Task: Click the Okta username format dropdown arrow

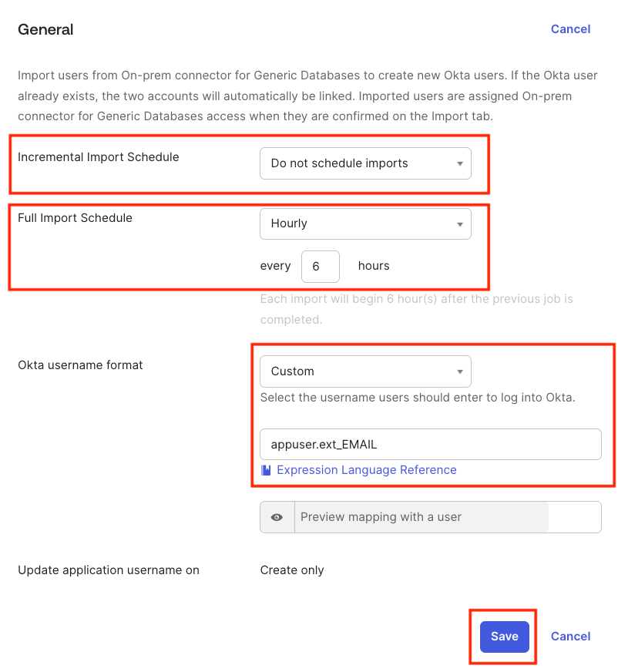Action: click(x=460, y=371)
